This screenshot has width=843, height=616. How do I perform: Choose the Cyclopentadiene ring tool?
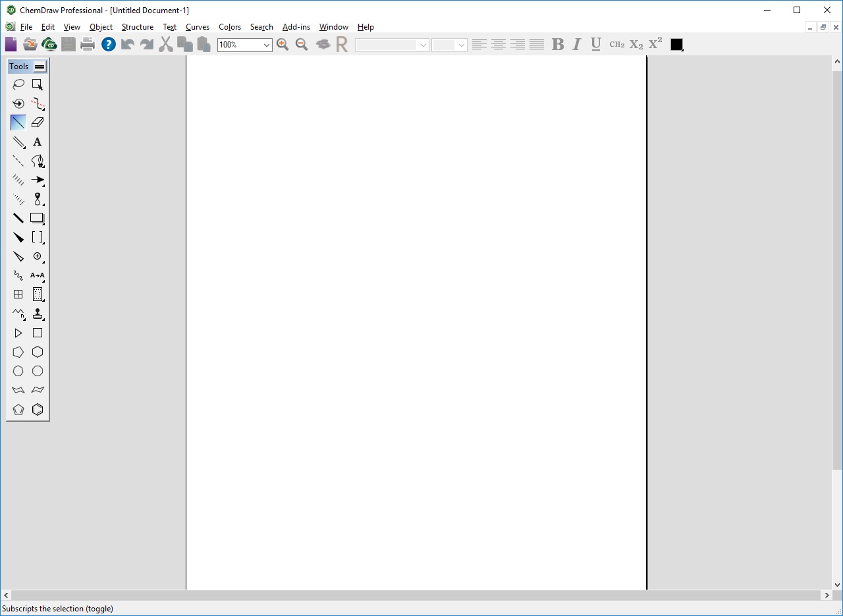(18, 409)
